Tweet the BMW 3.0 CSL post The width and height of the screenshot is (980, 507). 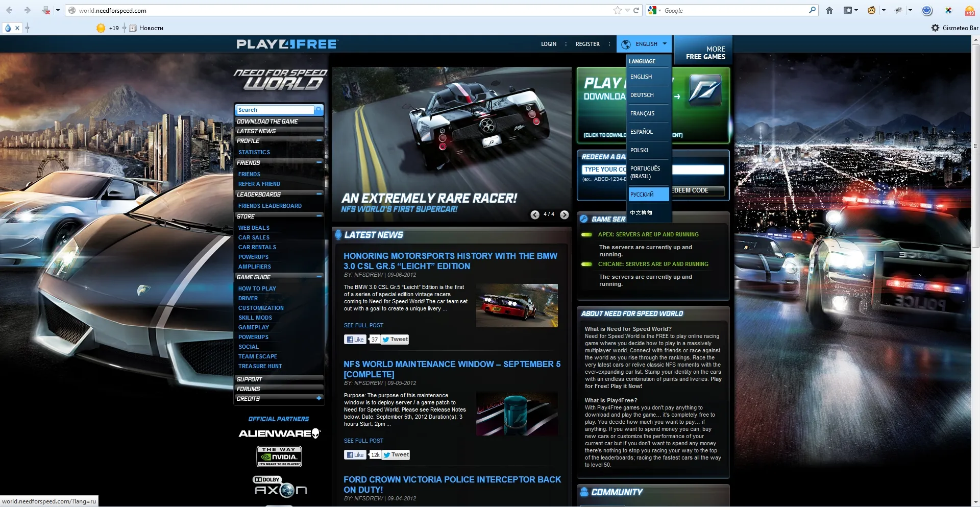coord(395,340)
